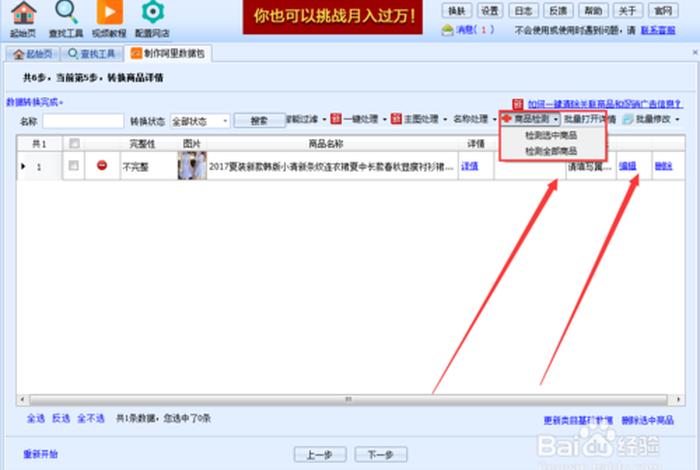The height and width of the screenshot is (470, 700).
Task: Open the 联系客服 contact support link
Action: 658,30
